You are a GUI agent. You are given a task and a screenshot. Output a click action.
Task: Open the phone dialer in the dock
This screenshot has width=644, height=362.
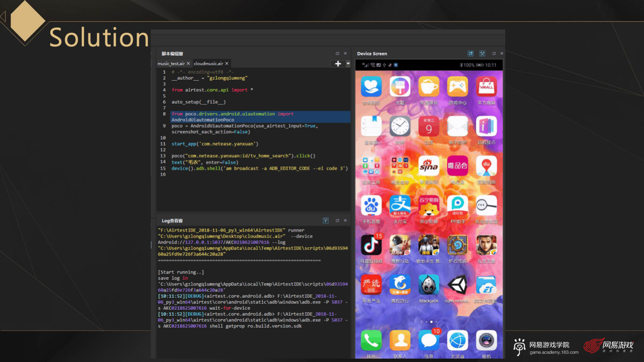pos(371,341)
